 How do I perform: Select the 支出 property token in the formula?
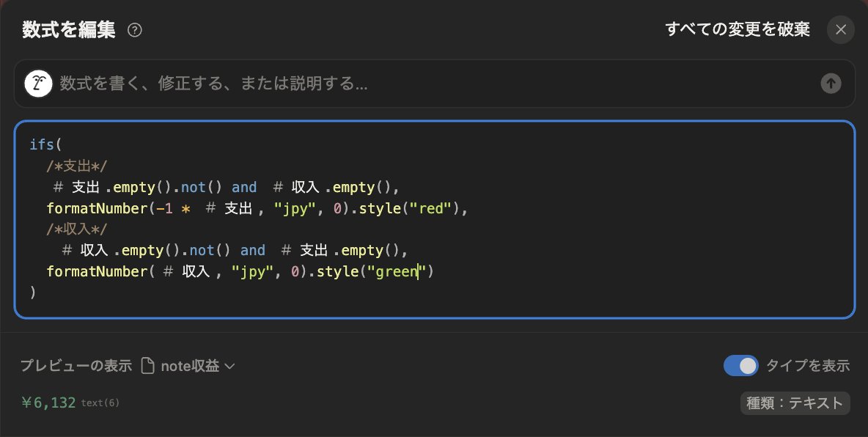(77, 187)
